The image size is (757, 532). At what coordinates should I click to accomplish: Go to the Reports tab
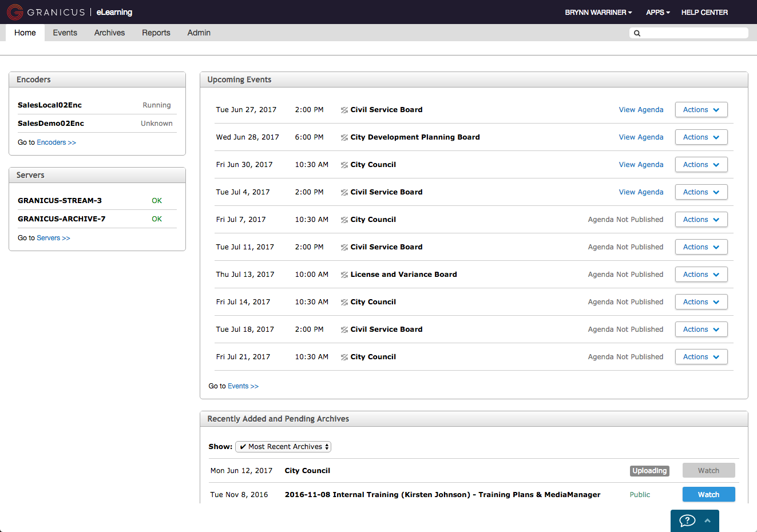click(156, 33)
